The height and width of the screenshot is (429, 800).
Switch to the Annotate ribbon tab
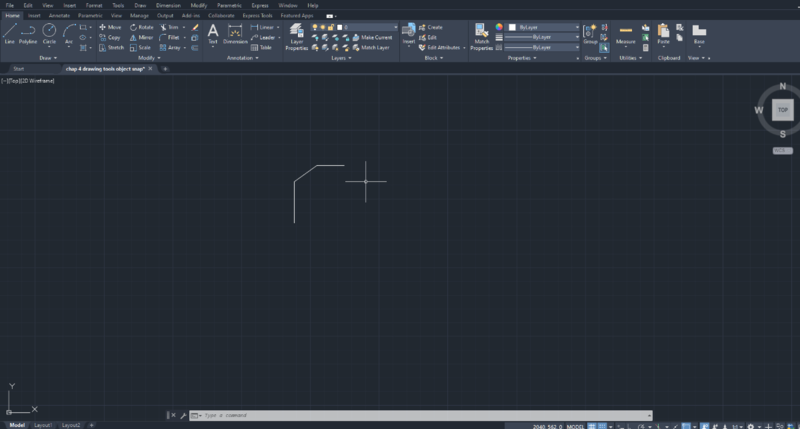59,16
